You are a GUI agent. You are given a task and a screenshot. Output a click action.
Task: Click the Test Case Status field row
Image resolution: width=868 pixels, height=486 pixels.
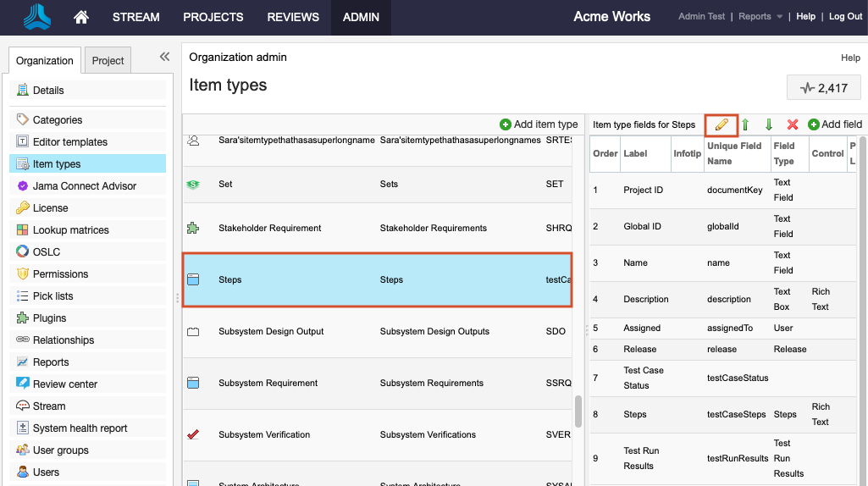click(x=723, y=378)
